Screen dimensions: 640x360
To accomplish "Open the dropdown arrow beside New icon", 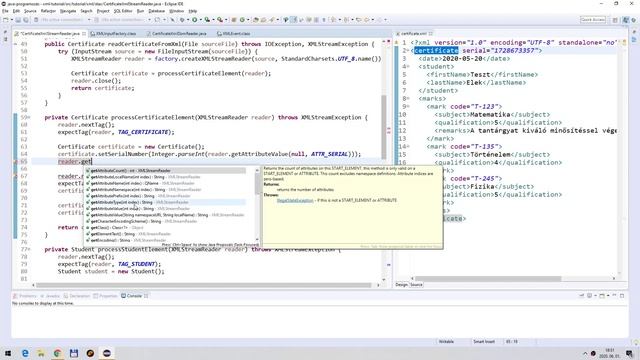I will click(11, 20).
